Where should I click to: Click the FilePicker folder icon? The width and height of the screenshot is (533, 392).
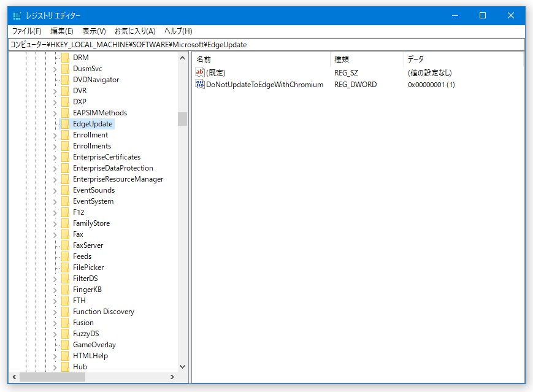click(65, 267)
